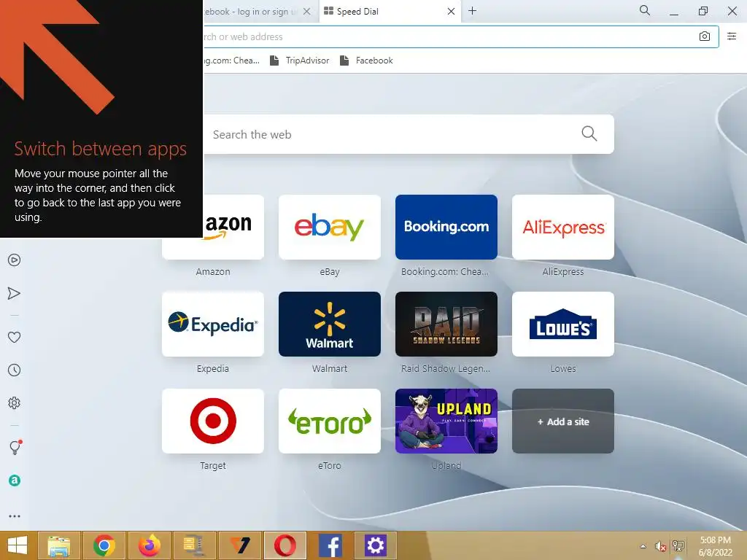Click the magnifier in Search the web box
Screen dimensions: 747x560
coord(589,134)
